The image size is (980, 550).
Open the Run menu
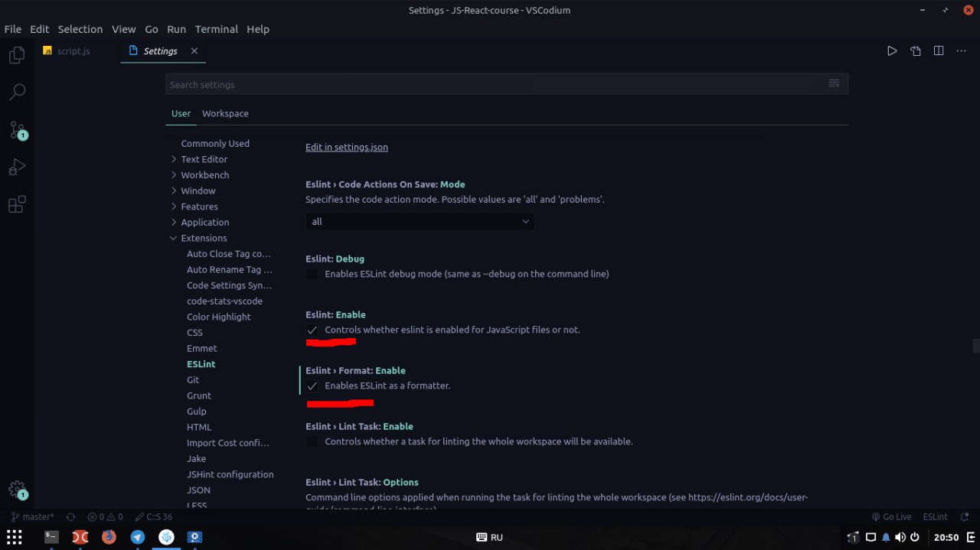pyautogui.click(x=177, y=29)
